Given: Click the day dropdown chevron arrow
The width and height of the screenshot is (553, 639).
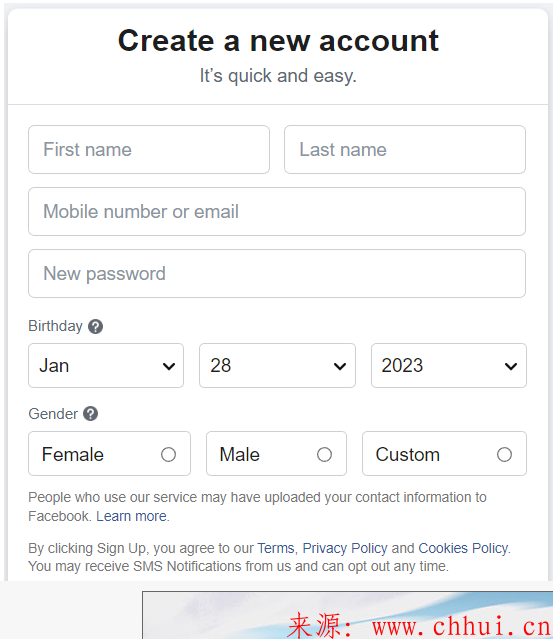Looking at the screenshot, I should pos(340,366).
